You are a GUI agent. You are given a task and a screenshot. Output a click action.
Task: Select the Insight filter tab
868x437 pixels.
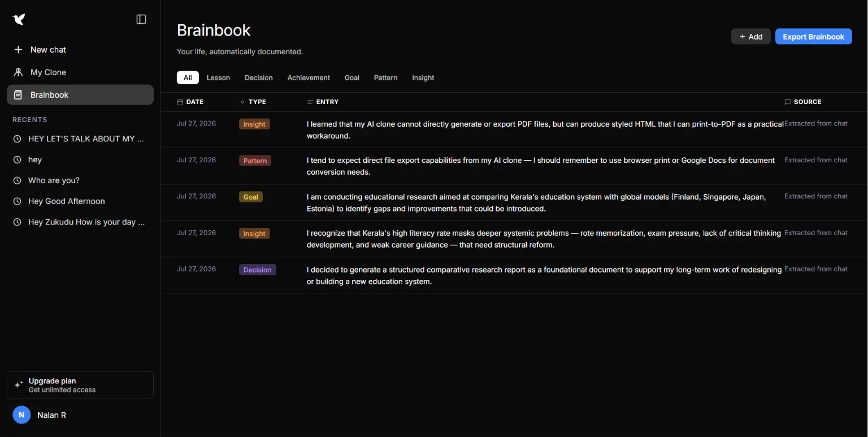423,77
